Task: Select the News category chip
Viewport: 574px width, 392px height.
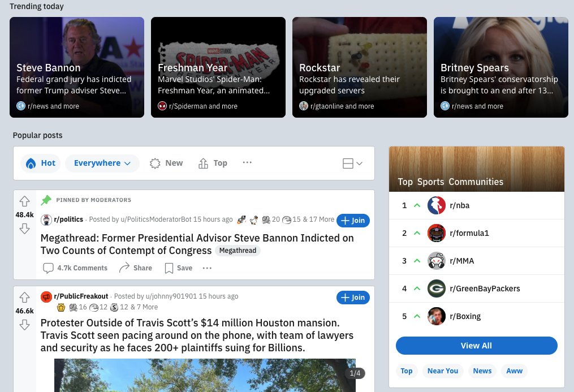Action: click(482, 371)
